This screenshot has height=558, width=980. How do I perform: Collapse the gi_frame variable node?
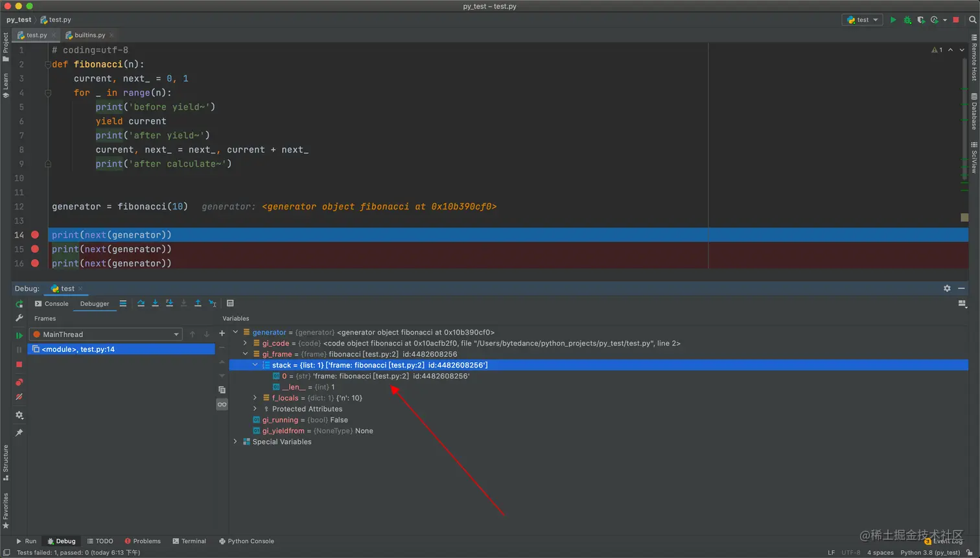[245, 354]
